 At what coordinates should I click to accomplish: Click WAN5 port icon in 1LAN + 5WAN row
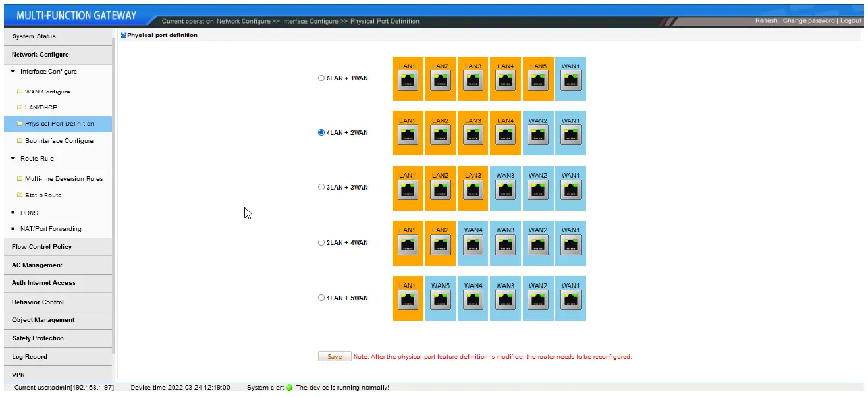(441, 300)
